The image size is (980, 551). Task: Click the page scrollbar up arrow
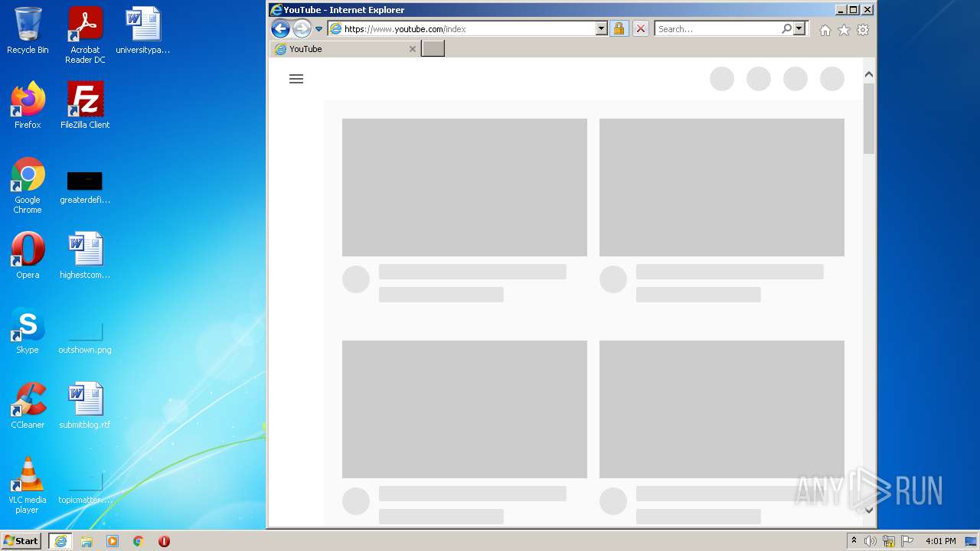tap(868, 74)
